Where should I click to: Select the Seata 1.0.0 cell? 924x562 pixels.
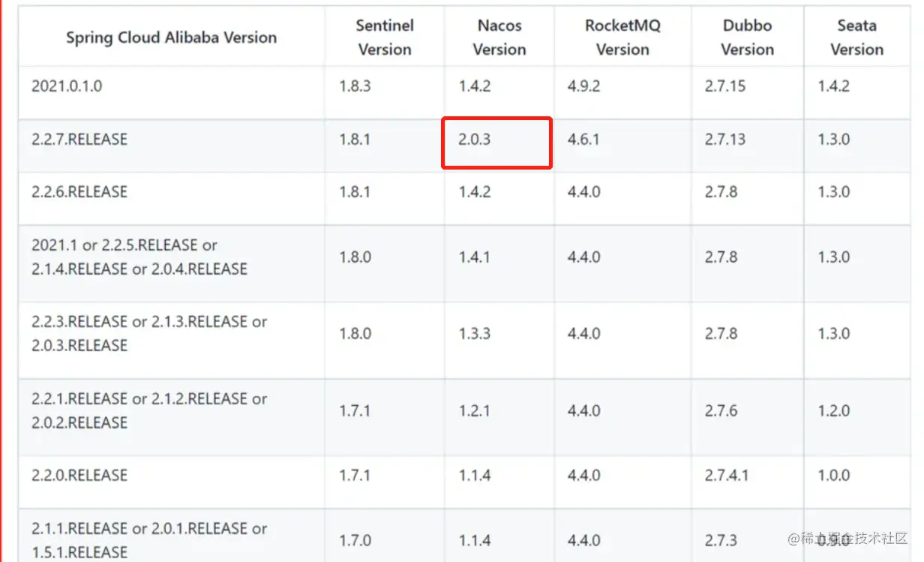click(x=856, y=482)
